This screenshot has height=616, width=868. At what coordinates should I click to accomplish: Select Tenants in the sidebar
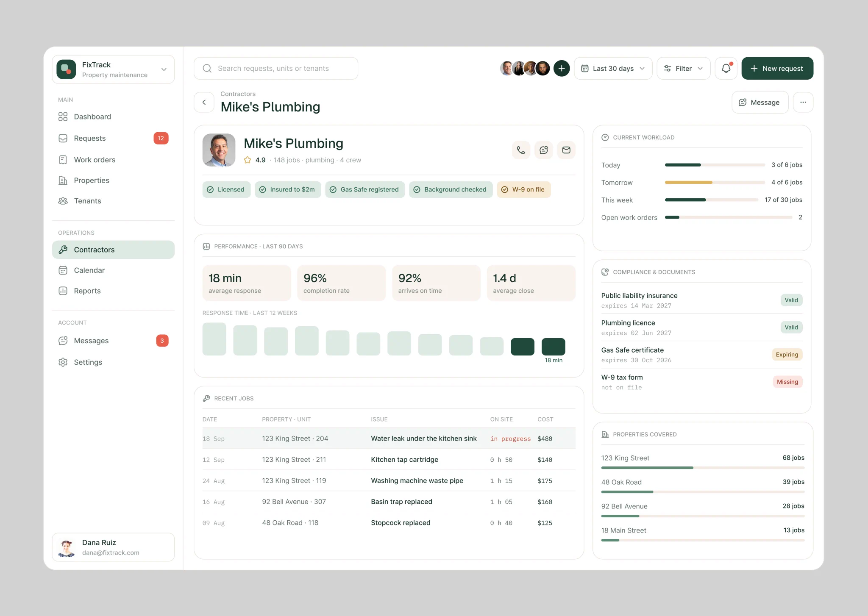pyautogui.click(x=113, y=201)
